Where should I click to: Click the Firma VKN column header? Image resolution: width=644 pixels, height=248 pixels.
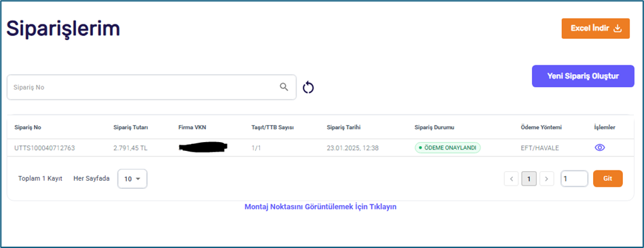pyautogui.click(x=192, y=128)
